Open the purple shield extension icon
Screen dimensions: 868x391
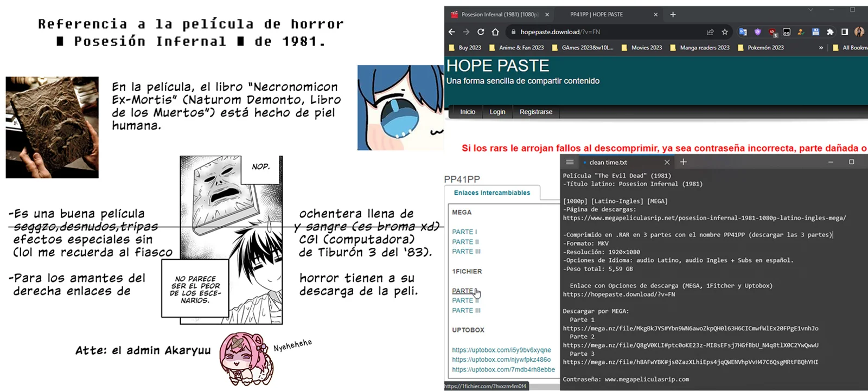tap(757, 32)
